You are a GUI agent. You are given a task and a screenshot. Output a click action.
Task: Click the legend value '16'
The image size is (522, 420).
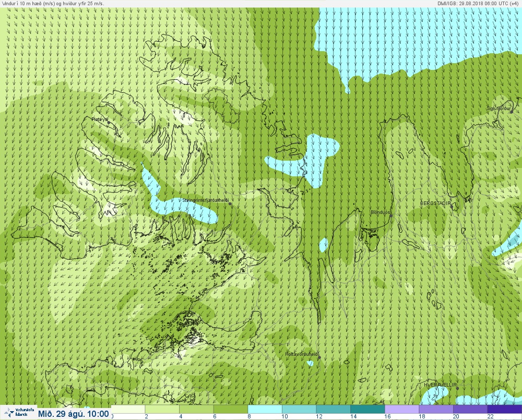(x=387, y=416)
